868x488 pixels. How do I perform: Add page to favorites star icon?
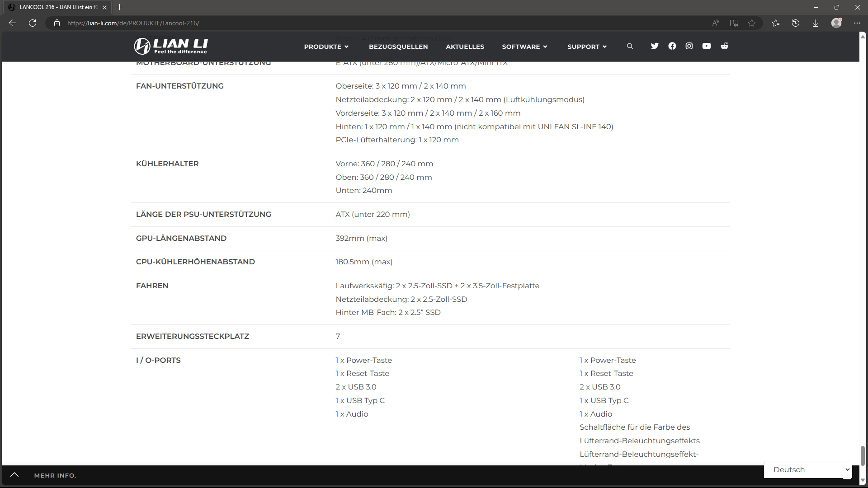pyautogui.click(x=752, y=23)
